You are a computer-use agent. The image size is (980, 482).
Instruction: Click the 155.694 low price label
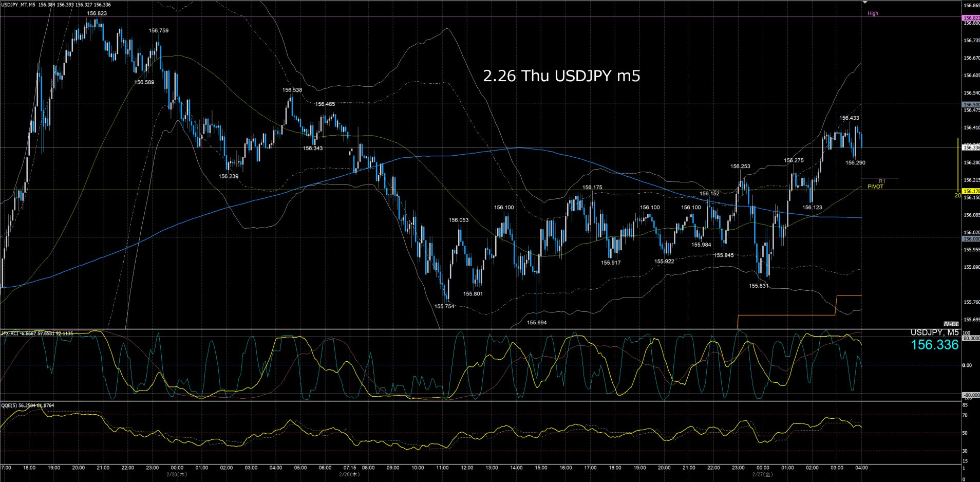coord(537,323)
